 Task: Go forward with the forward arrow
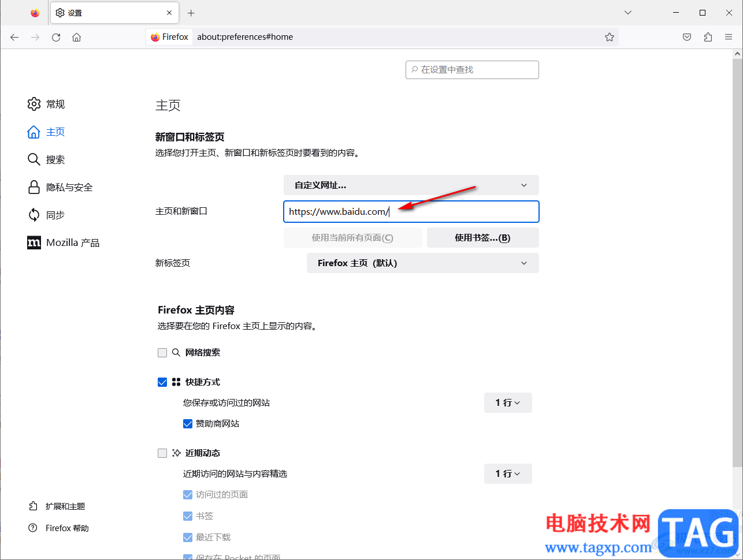(x=35, y=37)
